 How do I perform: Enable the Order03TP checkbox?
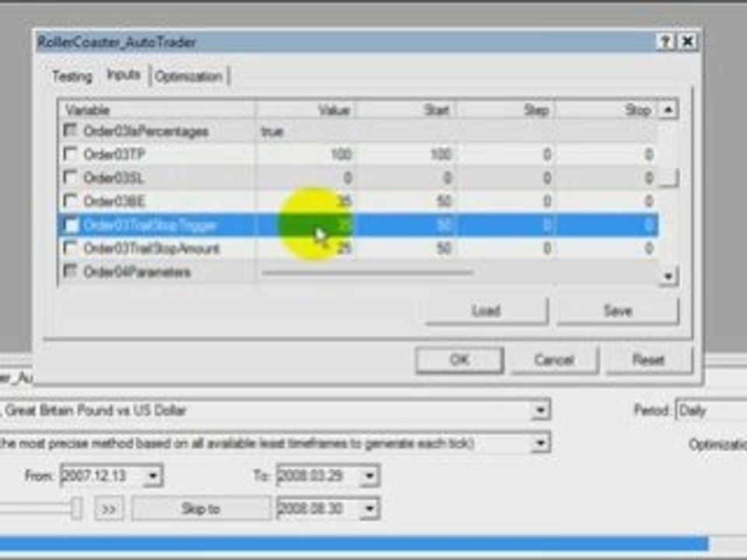tap(70, 153)
